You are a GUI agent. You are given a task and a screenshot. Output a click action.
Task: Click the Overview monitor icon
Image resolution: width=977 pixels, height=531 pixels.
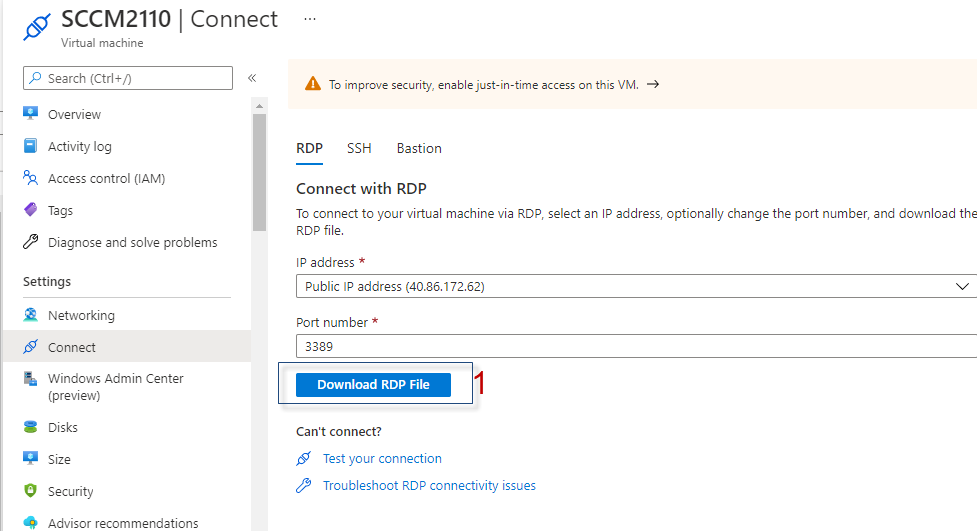31,113
